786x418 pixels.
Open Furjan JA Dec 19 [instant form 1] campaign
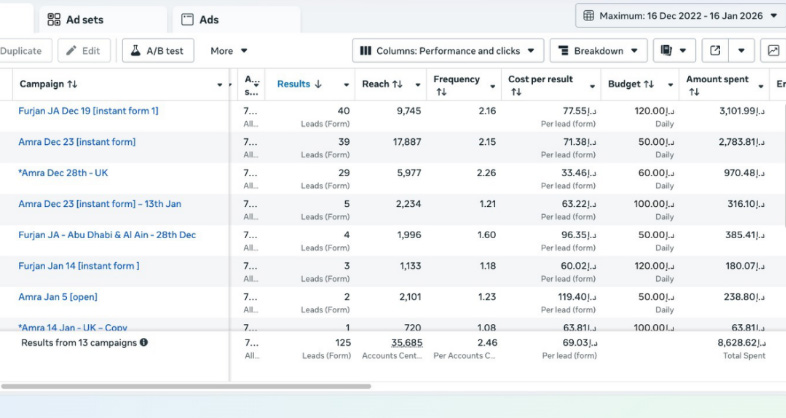(88, 111)
